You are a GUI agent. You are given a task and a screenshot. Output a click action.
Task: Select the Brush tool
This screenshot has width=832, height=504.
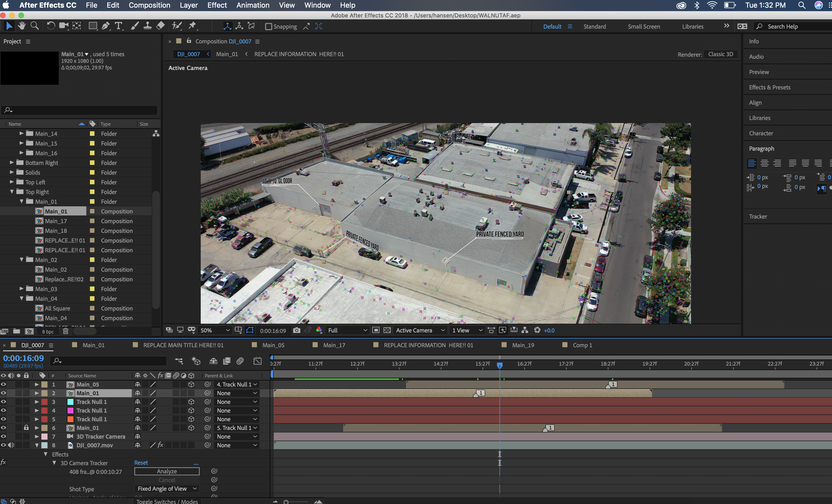(134, 26)
